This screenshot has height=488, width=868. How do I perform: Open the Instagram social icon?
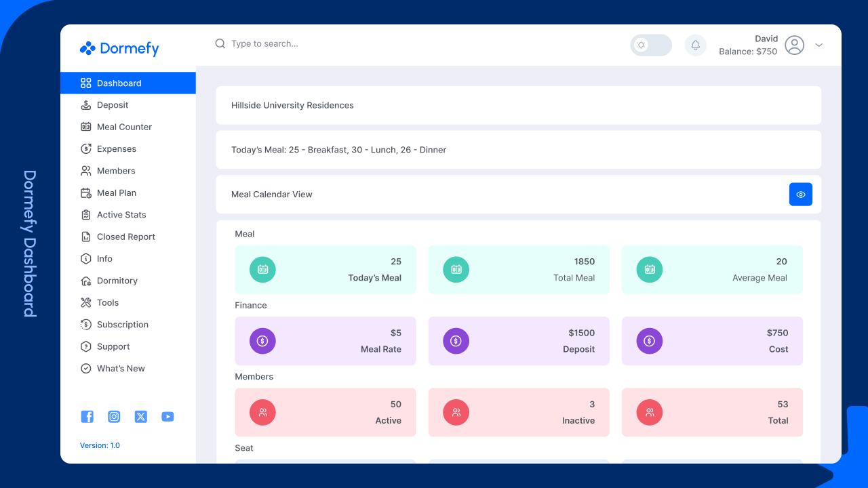point(114,417)
